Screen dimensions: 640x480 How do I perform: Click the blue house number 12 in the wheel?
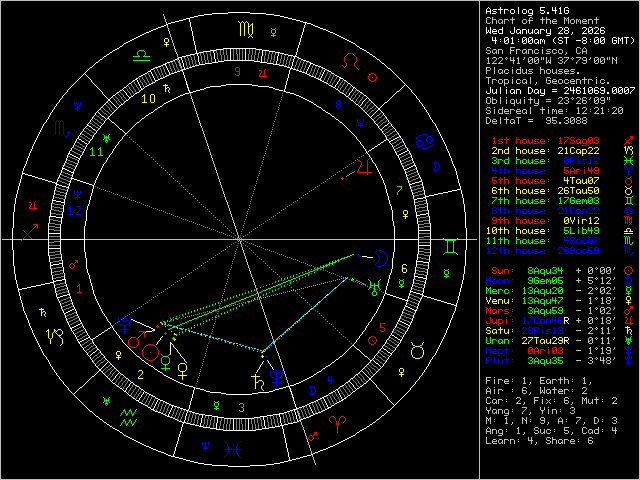(x=75, y=211)
